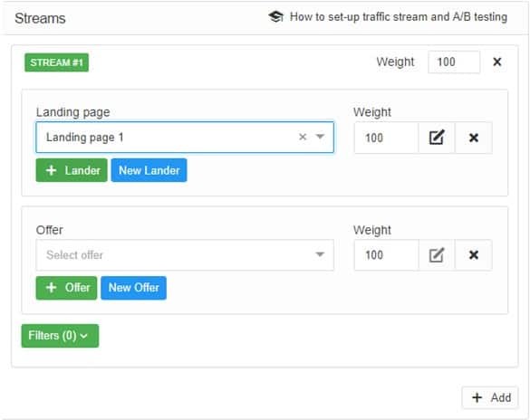Viewport: 530px width, 420px height.
Task: Click the STREAM #1 label badge
Action: 56,62
